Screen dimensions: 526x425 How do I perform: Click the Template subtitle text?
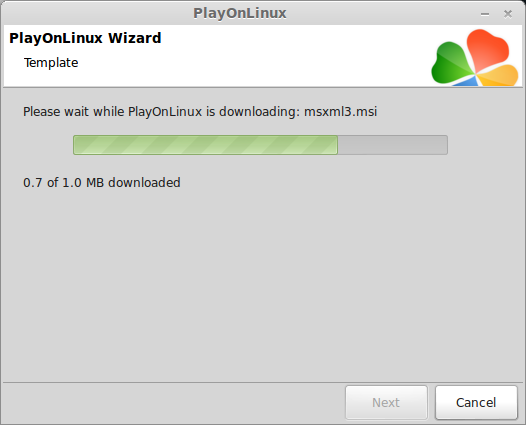click(x=51, y=63)
